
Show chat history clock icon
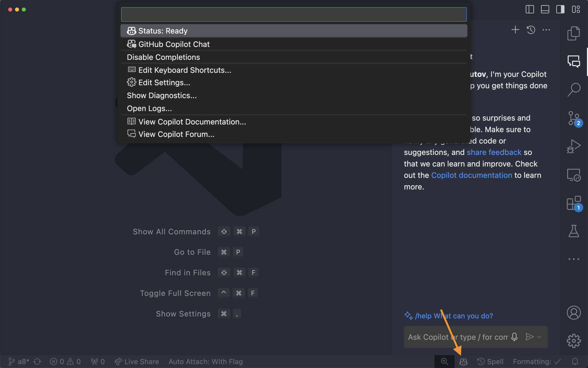coord(531,29)
